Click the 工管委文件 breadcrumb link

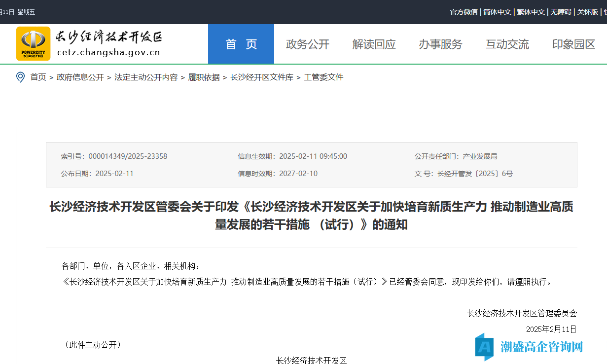323,77
